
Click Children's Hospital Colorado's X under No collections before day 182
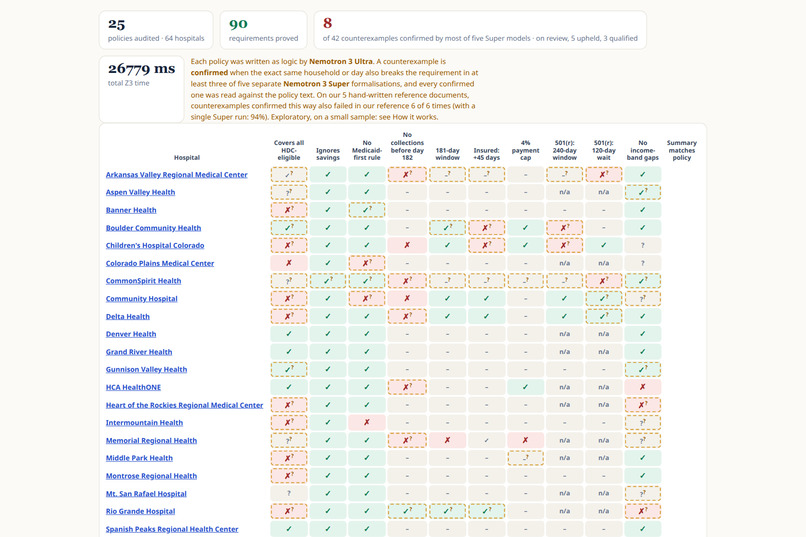coord(407,246)
